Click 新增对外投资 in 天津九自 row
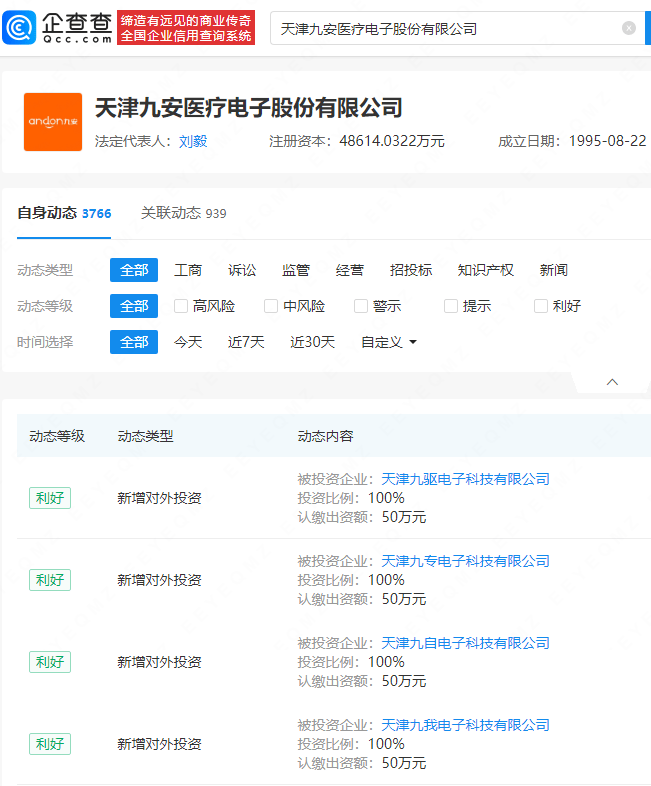The image size is (651, 786). [159, 662]
